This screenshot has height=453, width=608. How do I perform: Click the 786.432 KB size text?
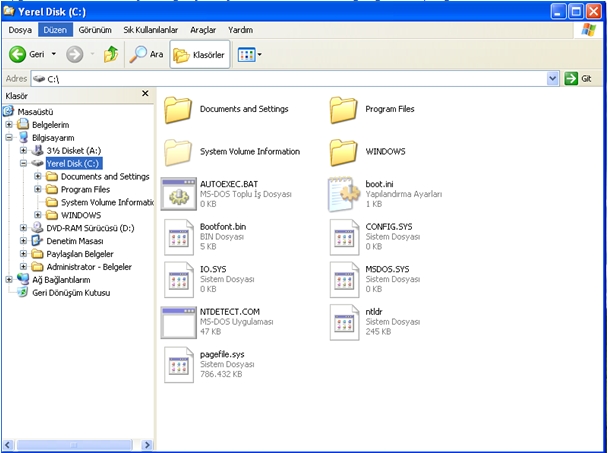[221, 374]
